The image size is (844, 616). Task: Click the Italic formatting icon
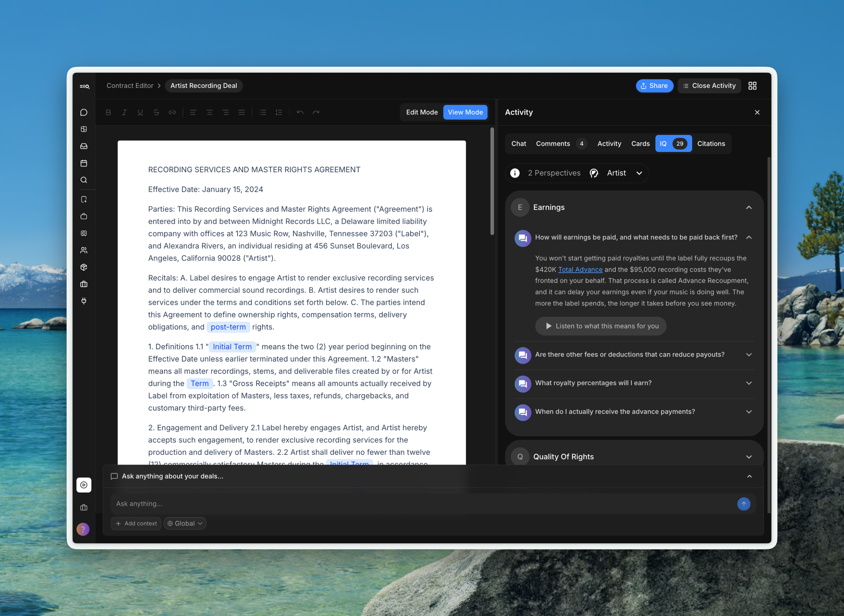[124, 112]
